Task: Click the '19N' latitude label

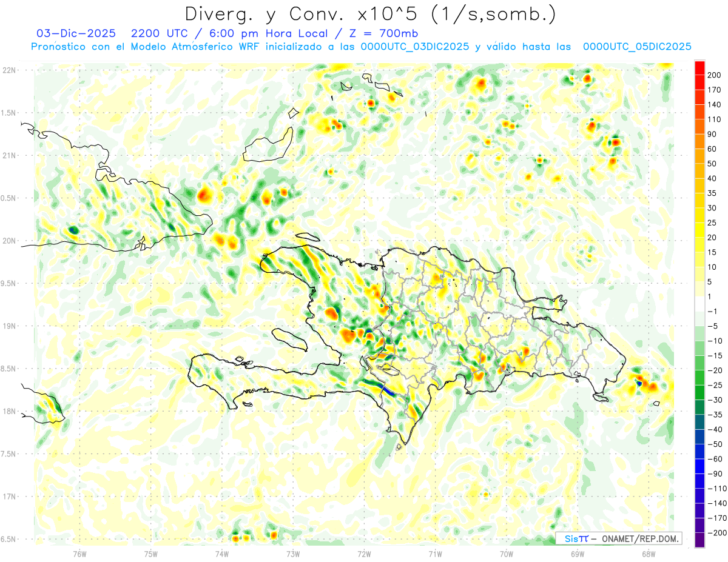Action: click(9, 326)
